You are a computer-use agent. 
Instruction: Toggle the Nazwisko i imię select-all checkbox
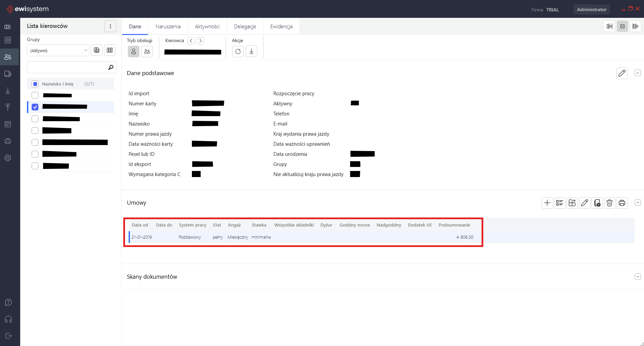click(x=35, y=84)
